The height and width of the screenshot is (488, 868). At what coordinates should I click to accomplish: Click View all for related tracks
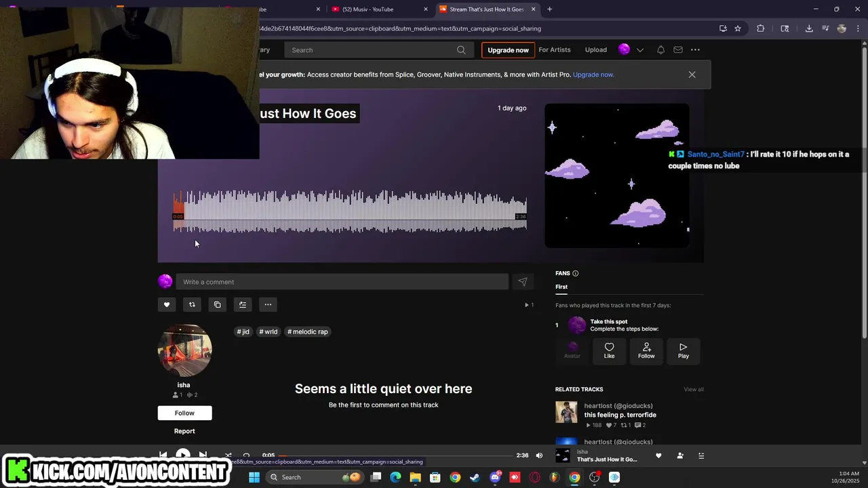694,389
